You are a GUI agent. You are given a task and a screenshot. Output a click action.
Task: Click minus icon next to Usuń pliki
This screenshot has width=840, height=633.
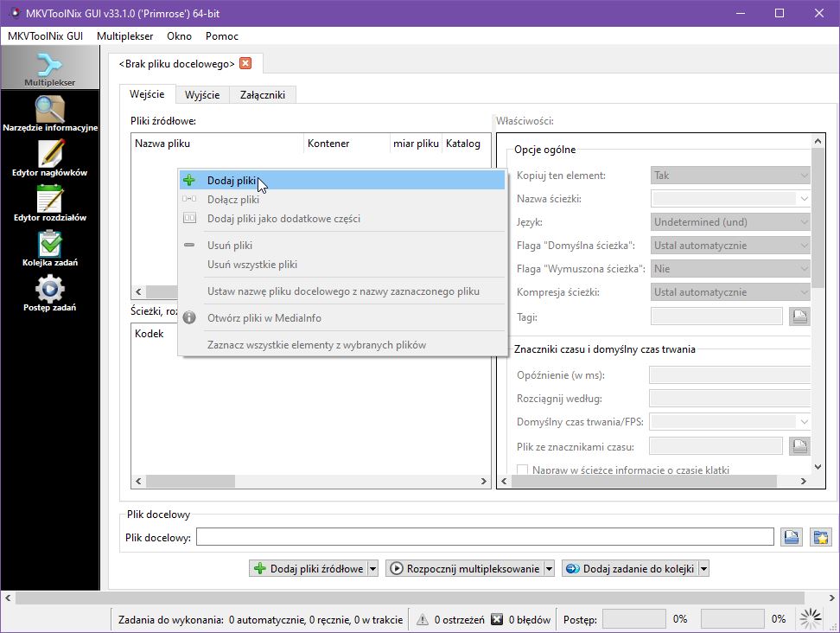pyautogui.click(x=189, y=245)
